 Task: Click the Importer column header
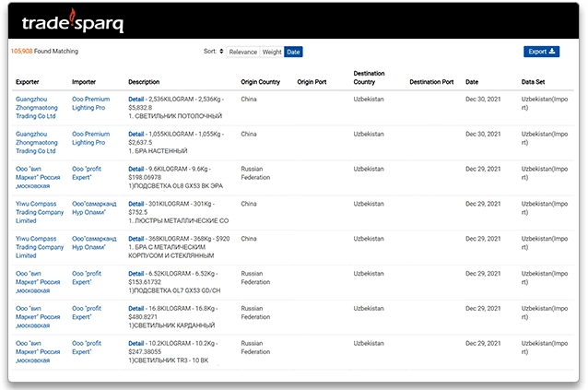point(84,82)
